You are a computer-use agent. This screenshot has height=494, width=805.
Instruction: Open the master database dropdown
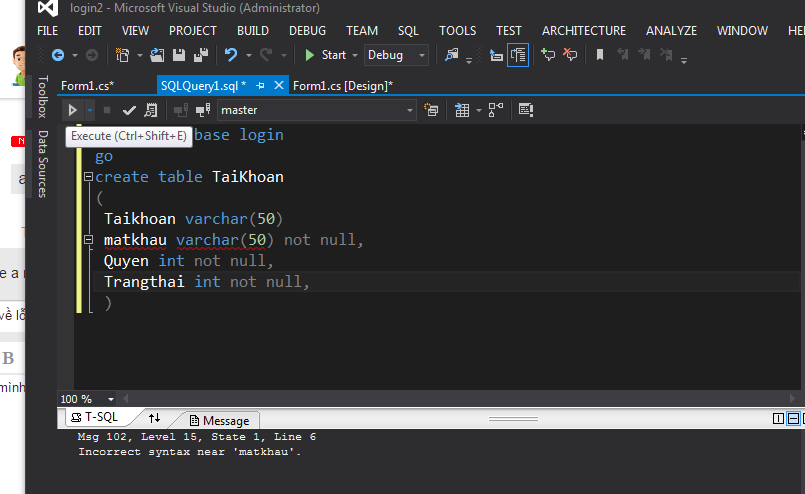tap(410, 110)
